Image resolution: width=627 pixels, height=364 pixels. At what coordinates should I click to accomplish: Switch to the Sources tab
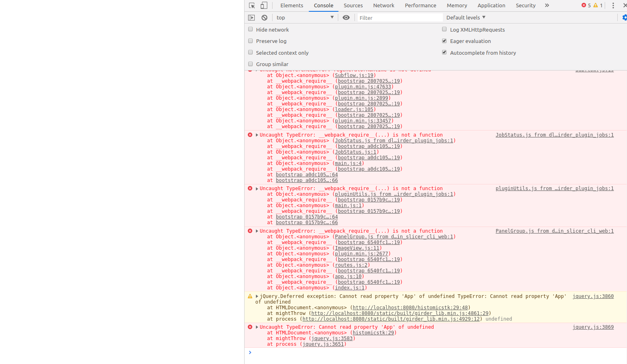[x=353, y=5]
